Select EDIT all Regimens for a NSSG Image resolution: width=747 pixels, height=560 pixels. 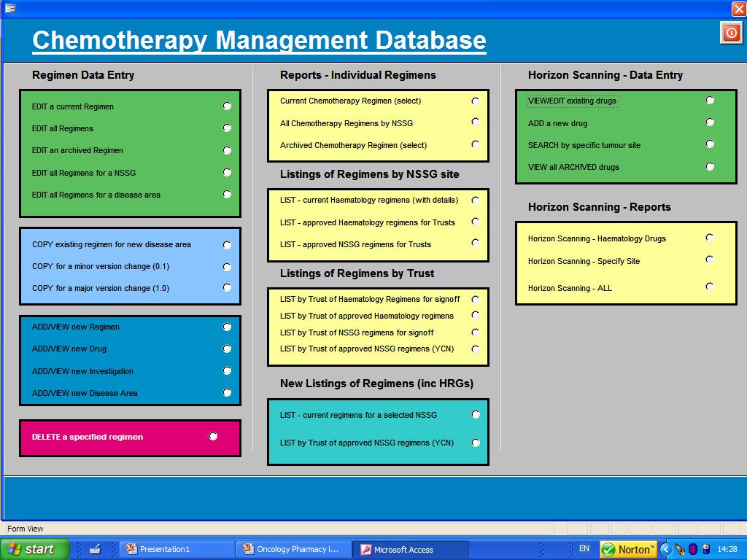tap(228, 172)
